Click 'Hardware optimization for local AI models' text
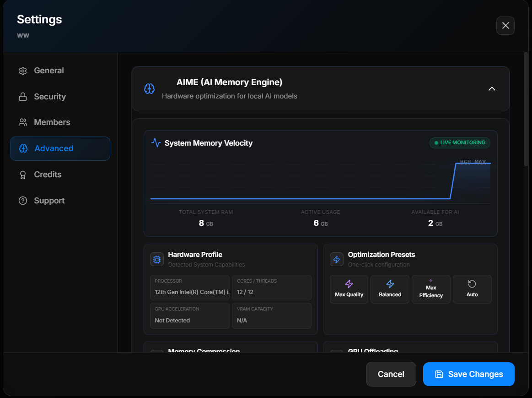 229,96
